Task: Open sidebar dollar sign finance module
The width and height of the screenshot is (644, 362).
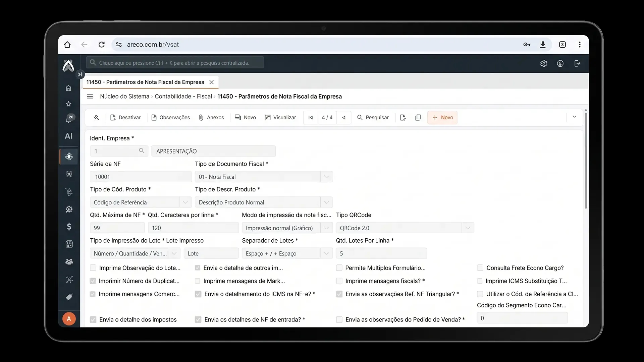Action: tap(69, 227)
